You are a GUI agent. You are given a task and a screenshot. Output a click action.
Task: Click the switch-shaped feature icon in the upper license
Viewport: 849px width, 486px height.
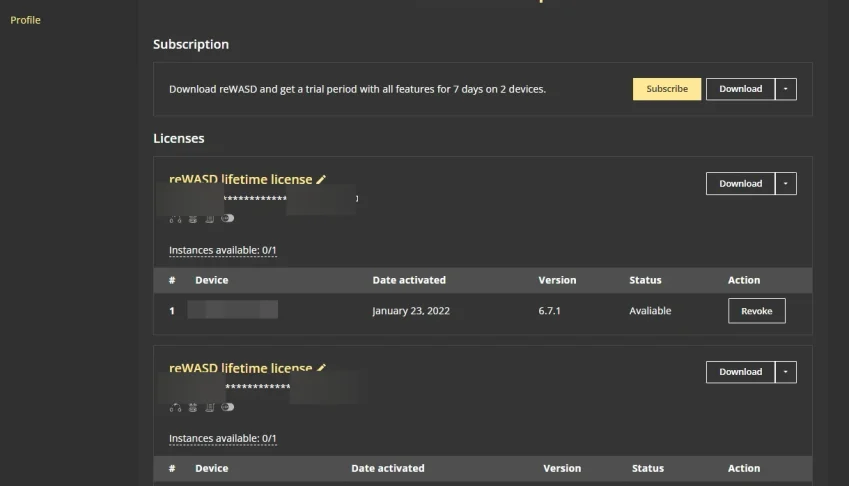coord(227,218)
